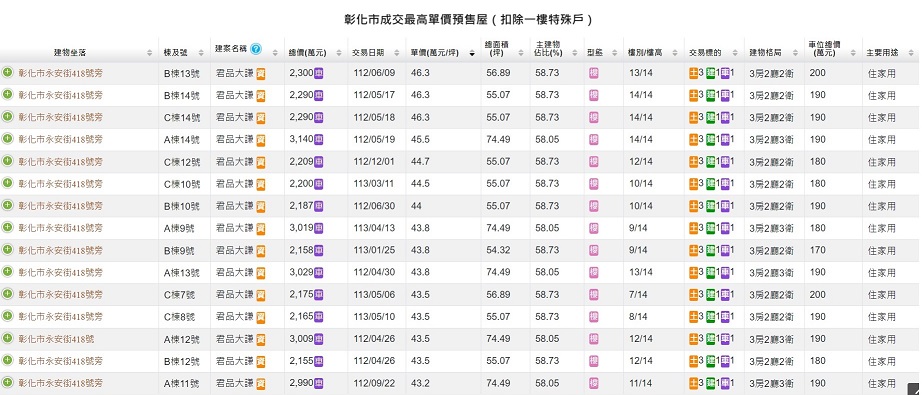Click the purple 車 icon next to 3,140
Screen dimensions: 922x395
coord(319,140)
